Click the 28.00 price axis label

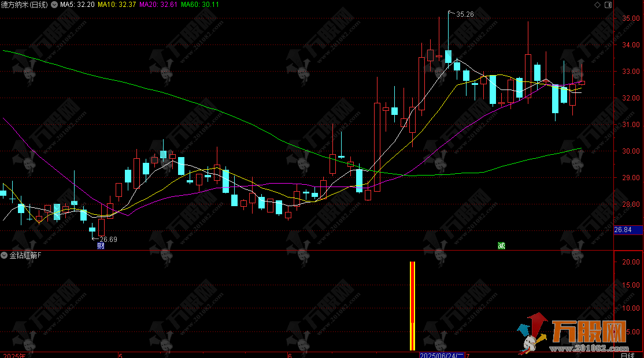click(x=631, y=204)
